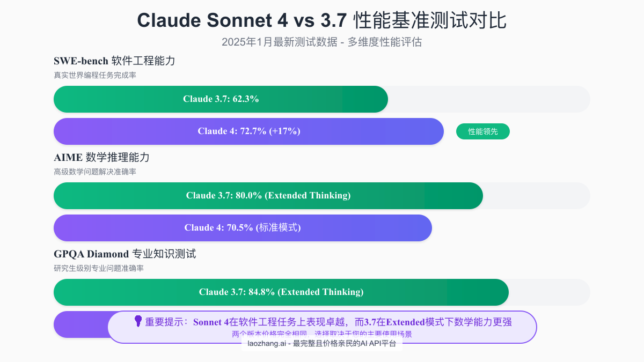Click the partially hidden purple bar at bottom left

(80, 324)
